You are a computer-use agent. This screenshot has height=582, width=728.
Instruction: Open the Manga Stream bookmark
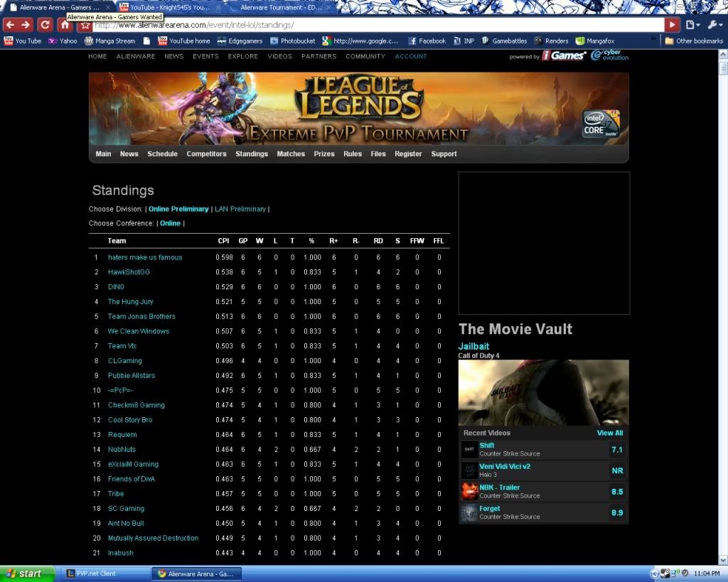coord(110,41)
